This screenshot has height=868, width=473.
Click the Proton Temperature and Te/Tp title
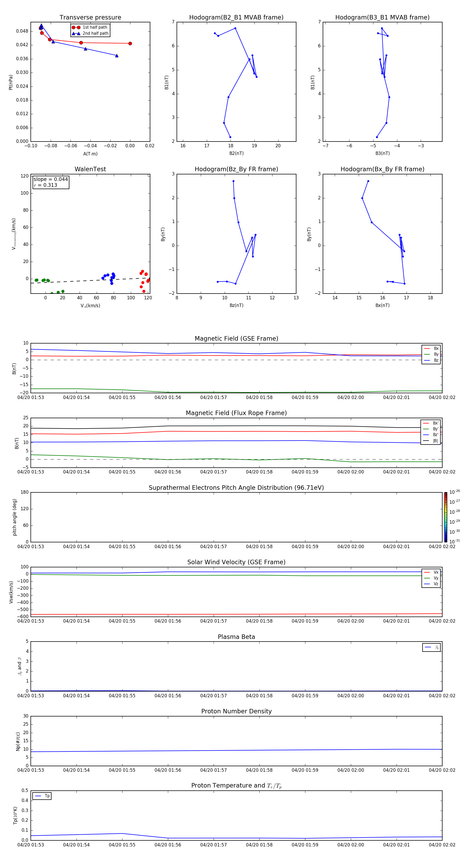tap(236, 786)
